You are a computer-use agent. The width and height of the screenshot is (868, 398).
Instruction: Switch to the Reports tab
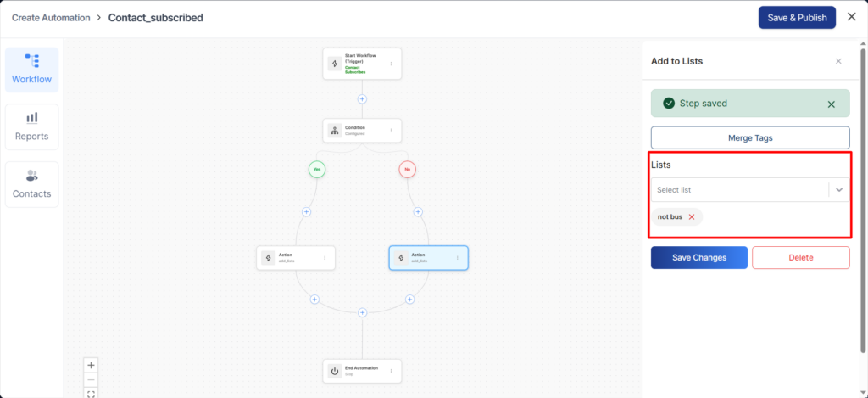31,126
